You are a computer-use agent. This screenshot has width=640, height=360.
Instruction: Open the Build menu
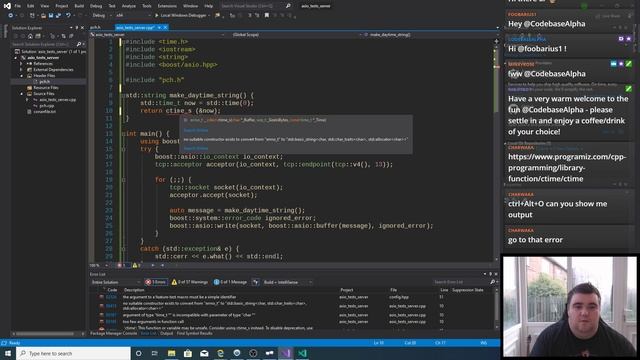pyautogui.click(x=79, y=6)
